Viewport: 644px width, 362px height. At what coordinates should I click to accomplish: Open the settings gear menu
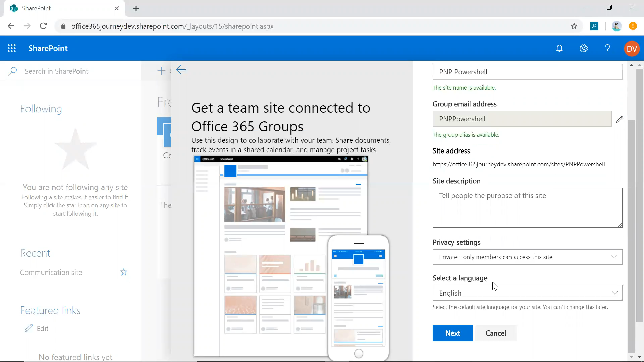point(584,48)
